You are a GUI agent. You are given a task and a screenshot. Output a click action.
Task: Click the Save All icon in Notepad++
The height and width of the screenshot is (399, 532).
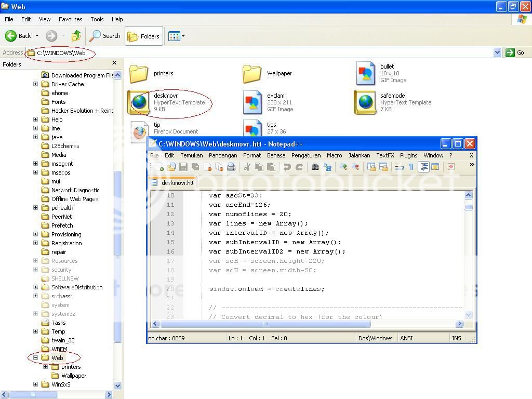(x=195, y=167)
